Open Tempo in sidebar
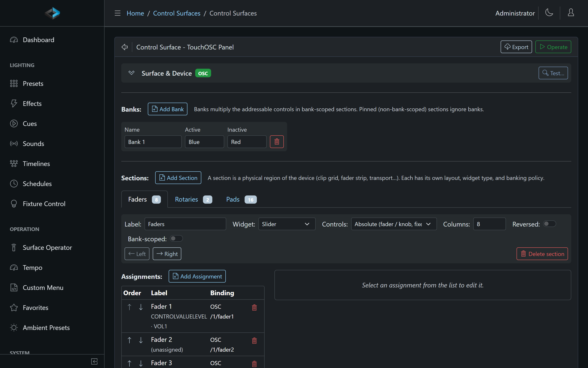588x368 pixels. 52,267
